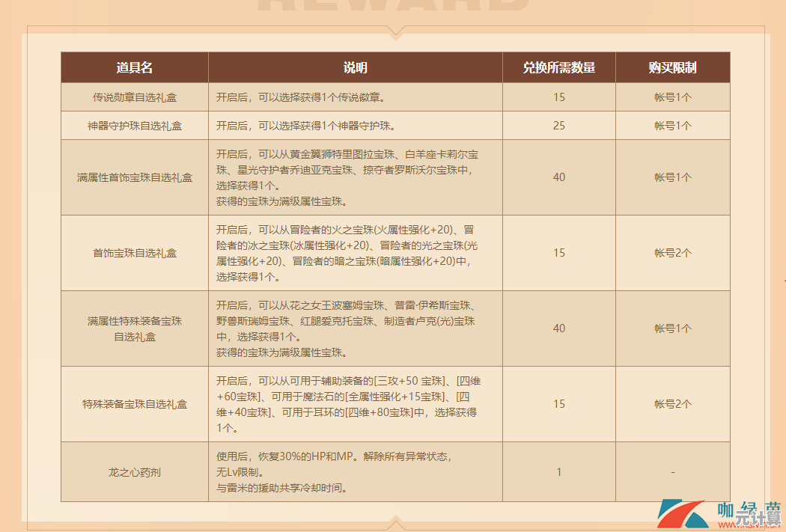Click quantity 1 in 龙之心药剂 row
Viewport: 786px width, 532px height.
click(x=559, y=472)
